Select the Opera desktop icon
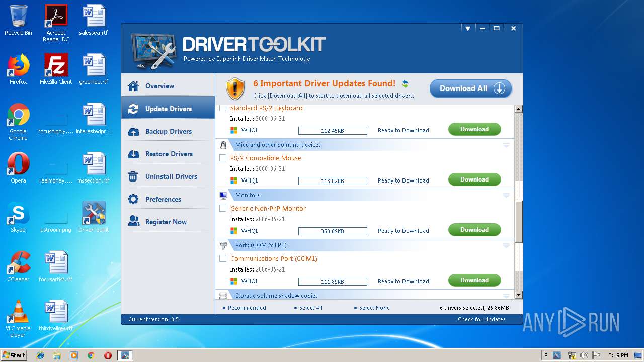The width and height of the screenshot is (644, 362). [18, 167]
